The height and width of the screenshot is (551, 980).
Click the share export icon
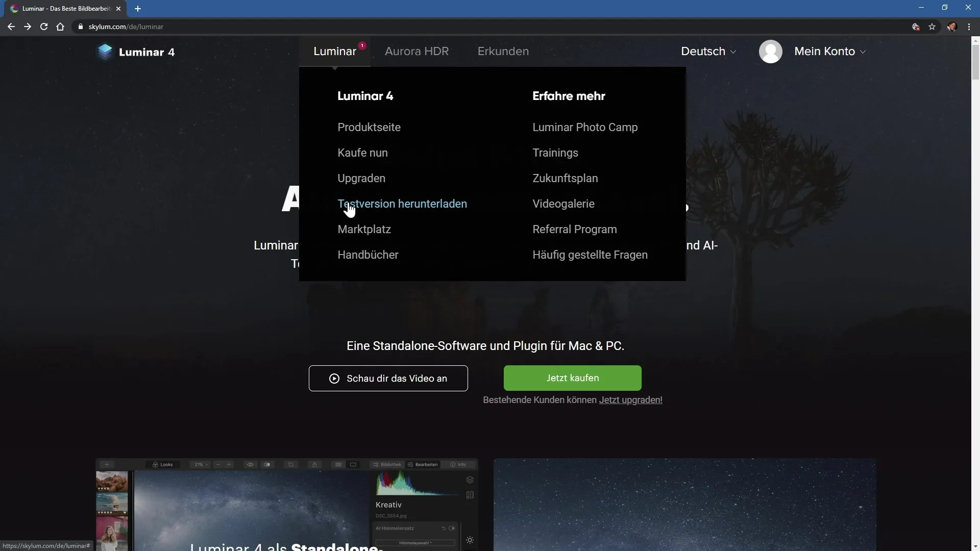[x=314, y=464]
